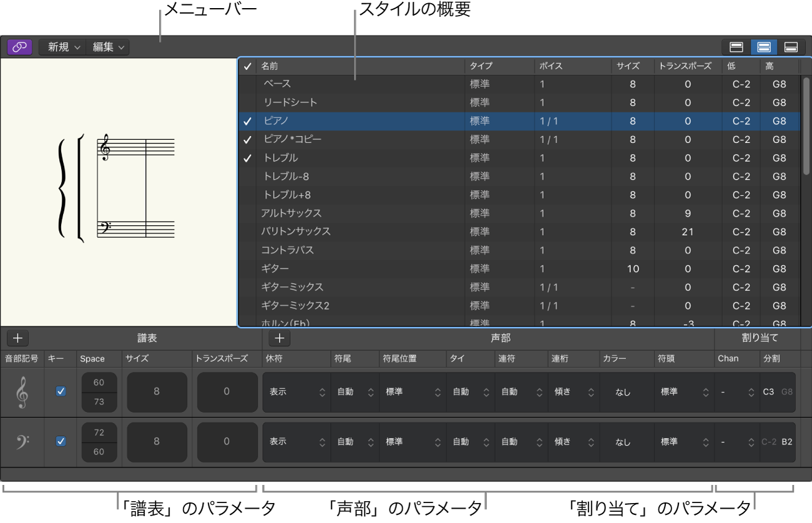Screen dimensions: 812x523
Task: Open 休符 dropdown in treble voice row
Action: [297, 392]
